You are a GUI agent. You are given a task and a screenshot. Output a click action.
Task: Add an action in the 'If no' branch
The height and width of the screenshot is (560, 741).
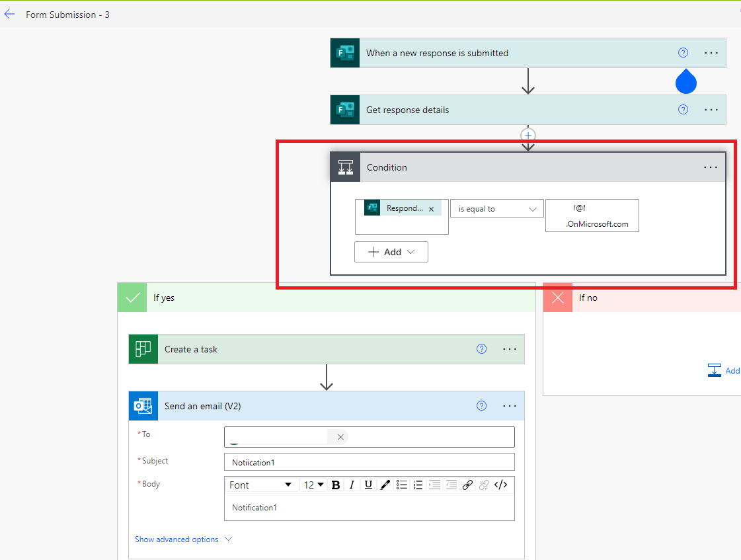[724, 370]
